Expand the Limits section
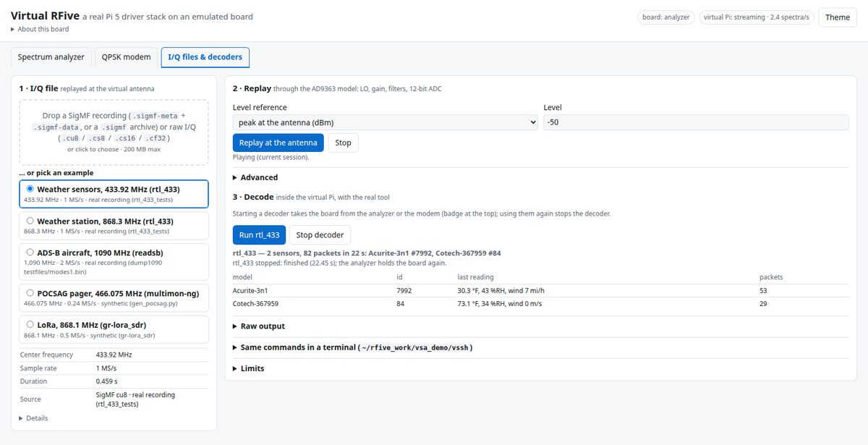Viewport: 868px width, 445px height. pyautogui.click(x=249, y=368)
